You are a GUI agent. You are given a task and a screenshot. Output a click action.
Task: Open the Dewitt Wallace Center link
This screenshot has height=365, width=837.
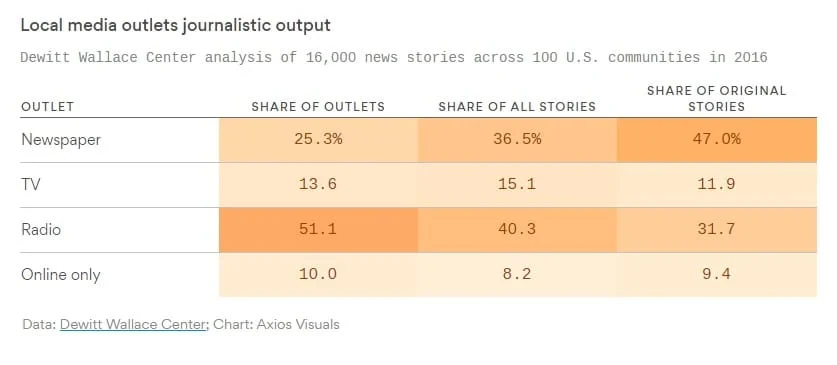point(133,324)
